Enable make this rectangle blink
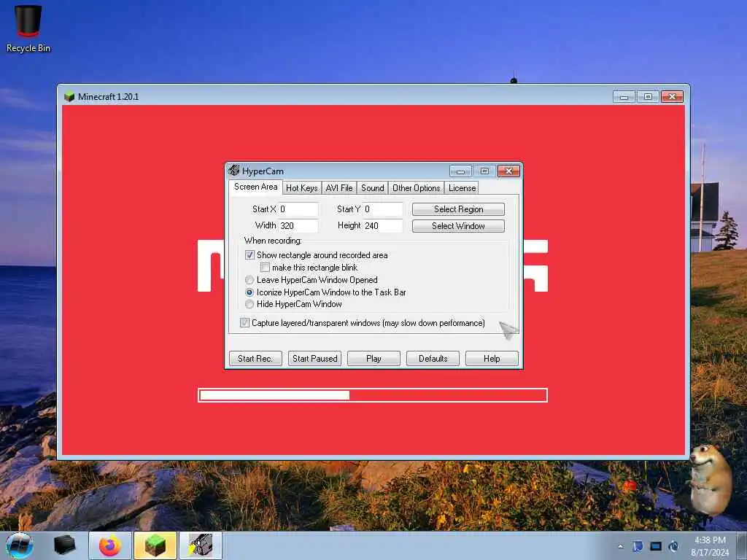The width and height of the screenshot is (747, 560). [x=265, y=267]
